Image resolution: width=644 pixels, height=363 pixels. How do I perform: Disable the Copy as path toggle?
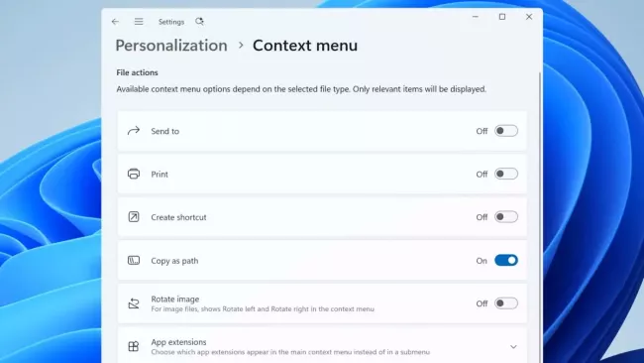[x=506, y=260]
